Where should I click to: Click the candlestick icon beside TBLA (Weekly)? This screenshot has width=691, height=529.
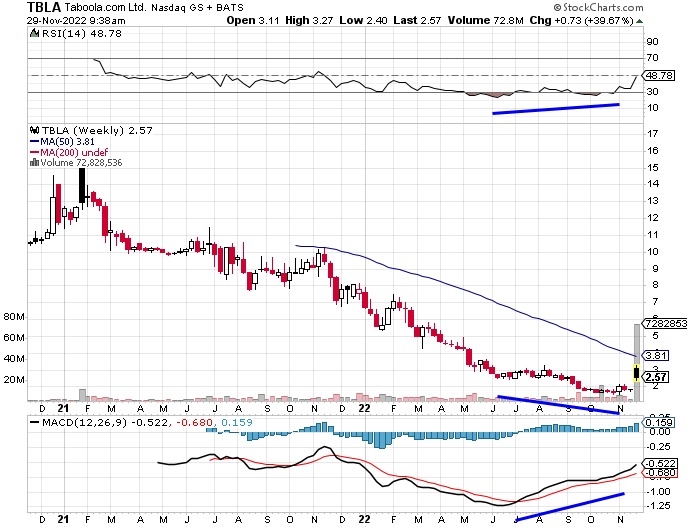click(x=34, y=130)
